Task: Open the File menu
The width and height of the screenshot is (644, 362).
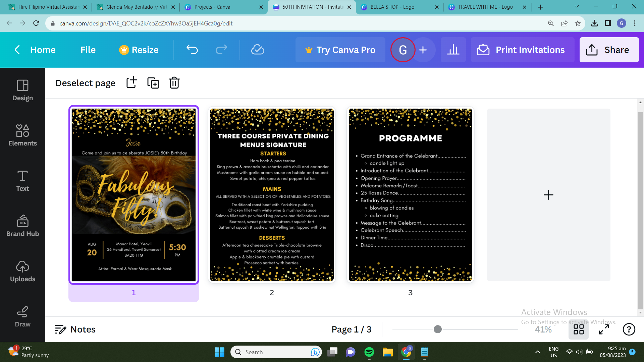Action: click(x=88, y=50)
